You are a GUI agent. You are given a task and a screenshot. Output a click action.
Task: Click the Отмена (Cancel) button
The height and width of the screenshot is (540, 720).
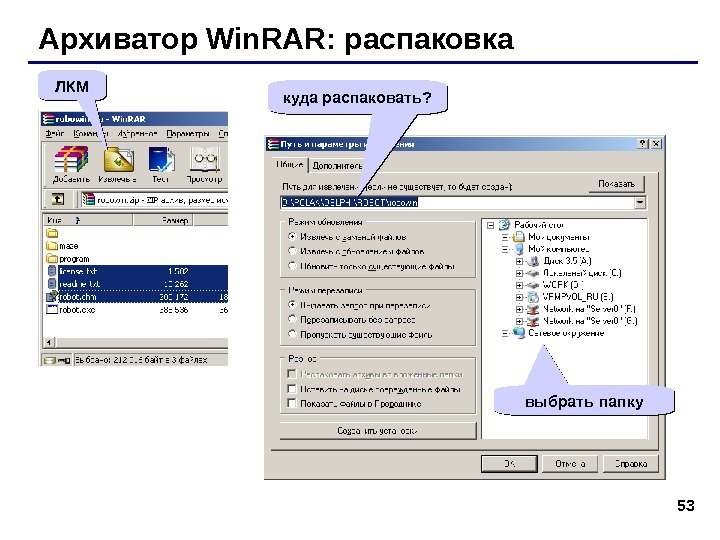[570, 464]
